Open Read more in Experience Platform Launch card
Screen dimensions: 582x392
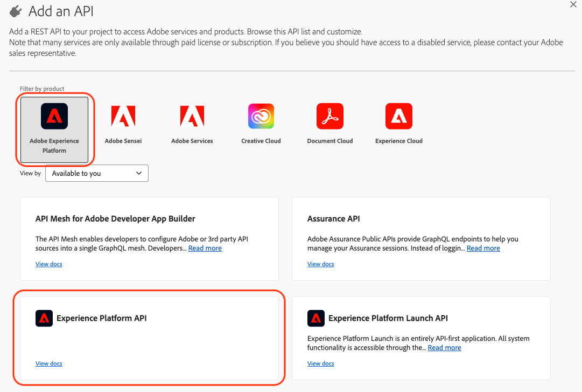(444, 347)
